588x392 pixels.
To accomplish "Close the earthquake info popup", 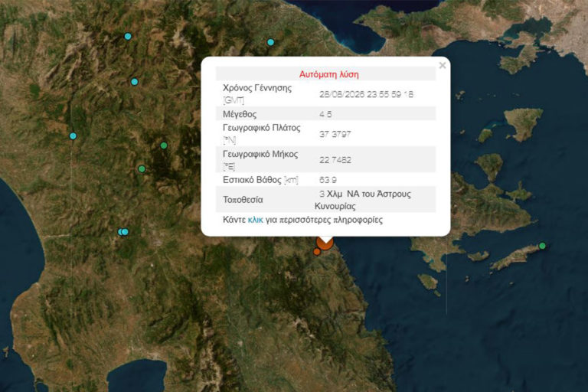I will tap(443, 65).
